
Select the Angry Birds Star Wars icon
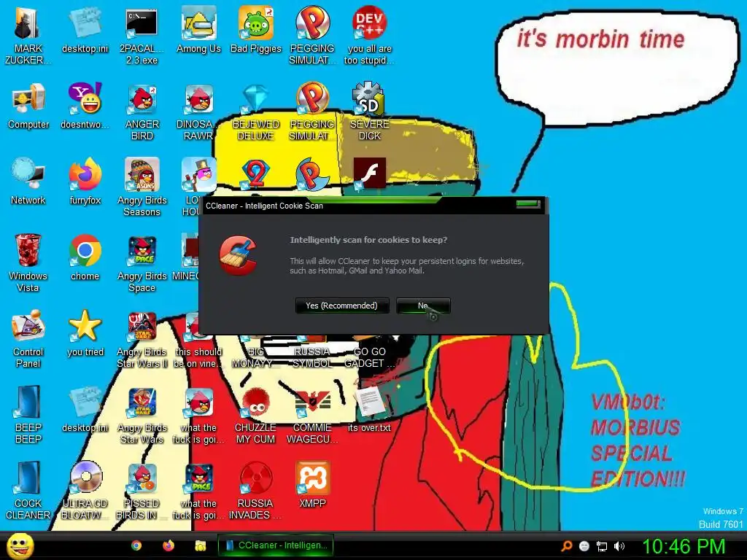[142, 415]
